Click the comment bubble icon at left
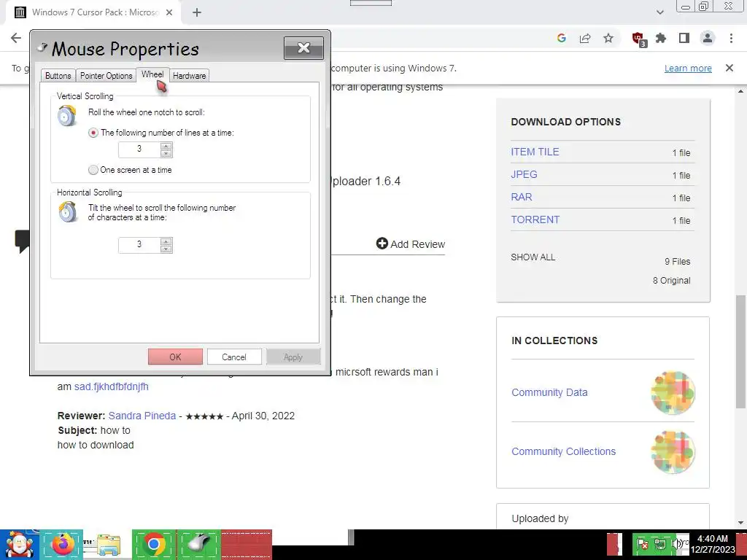747x560 pixels. tap(22, 241)
